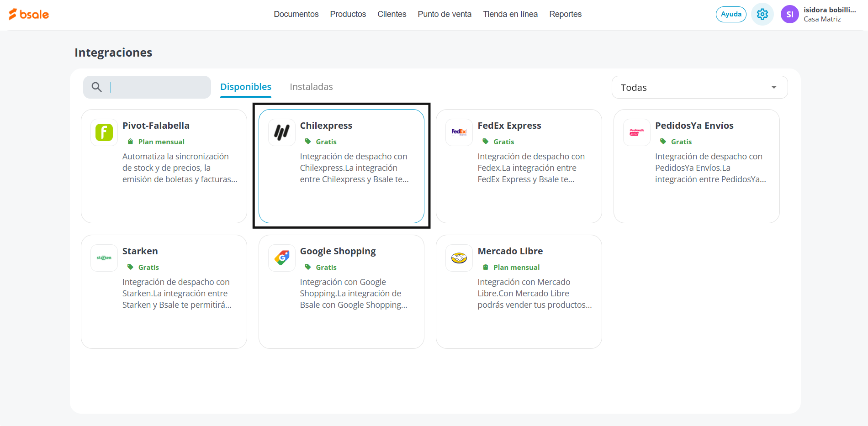Viewport: 868px width, 426px height.
Task: Click the Mercado Libre handshake icon
Action: click(x=459, y=258)
